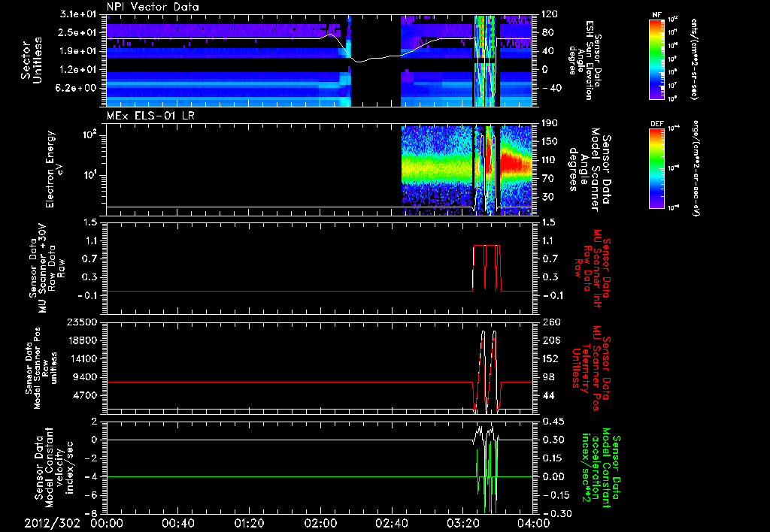Click the red MU Scanner Int Raw Data label
Image resolution: width=770 pixels, height=532 pixels.
click(x=594, y=267)
